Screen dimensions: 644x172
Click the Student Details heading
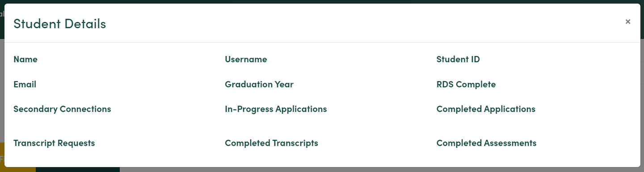click(59, 24)
